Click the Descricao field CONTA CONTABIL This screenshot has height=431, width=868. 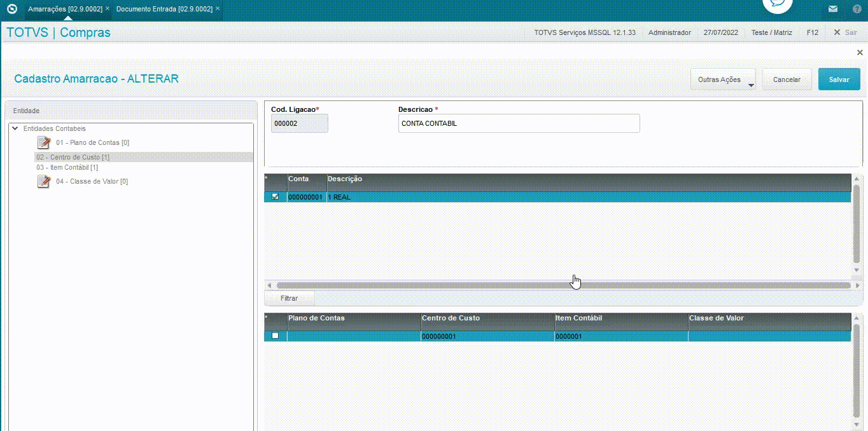point(519,123)
